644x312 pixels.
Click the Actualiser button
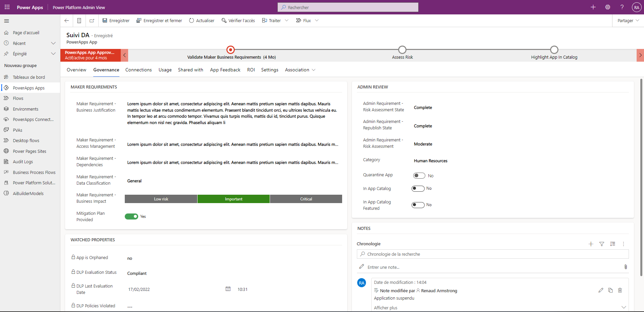(202, 20)
